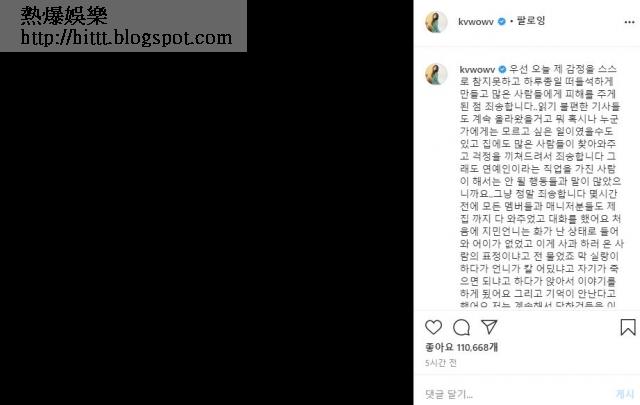Click the verified badge beside the caption username

[x=502, y=69]
